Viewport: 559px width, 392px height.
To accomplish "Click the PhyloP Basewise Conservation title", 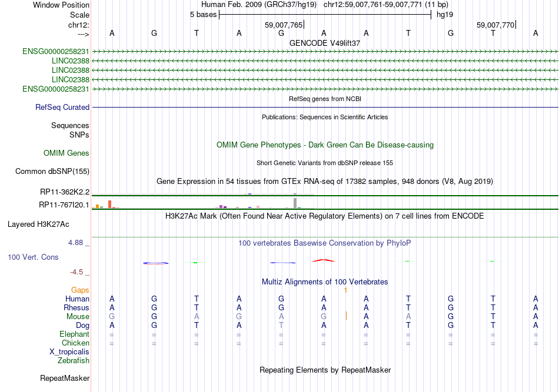I will click(325, 243).
